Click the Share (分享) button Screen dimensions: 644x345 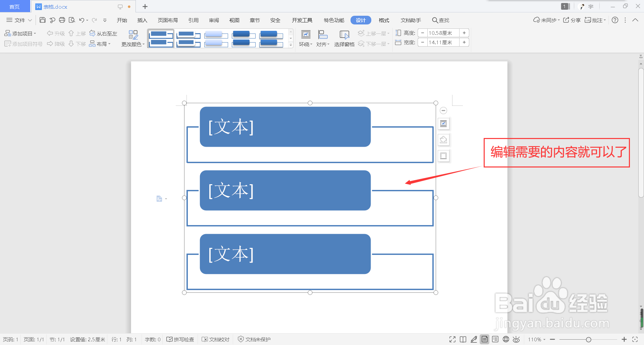click(572, 20)
